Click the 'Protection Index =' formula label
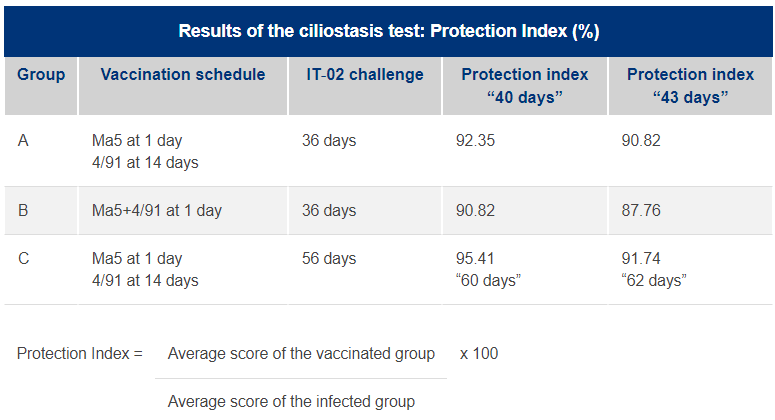 pos(80,354)
